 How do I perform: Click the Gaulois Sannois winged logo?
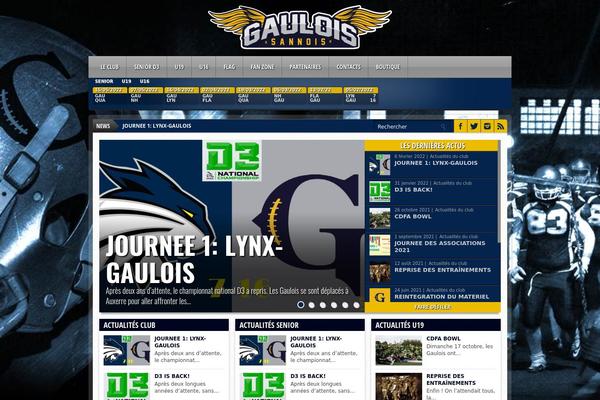coord(300,27)
